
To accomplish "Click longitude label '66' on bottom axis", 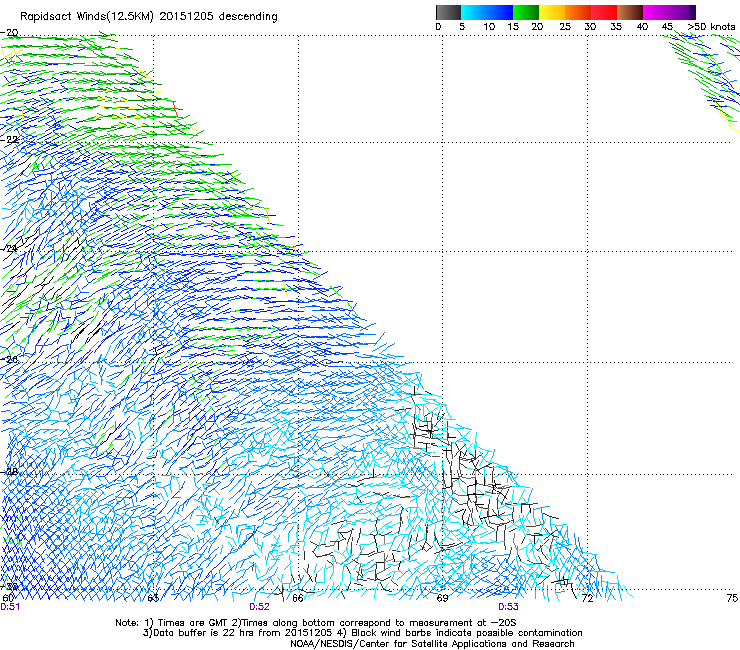I will (297, 598).
